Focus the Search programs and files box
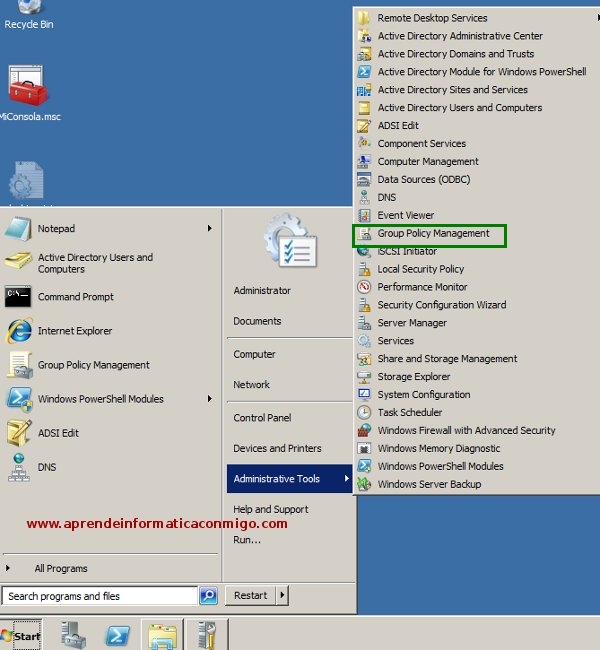Screen dimensions: 600x650 tap(100, 596)
